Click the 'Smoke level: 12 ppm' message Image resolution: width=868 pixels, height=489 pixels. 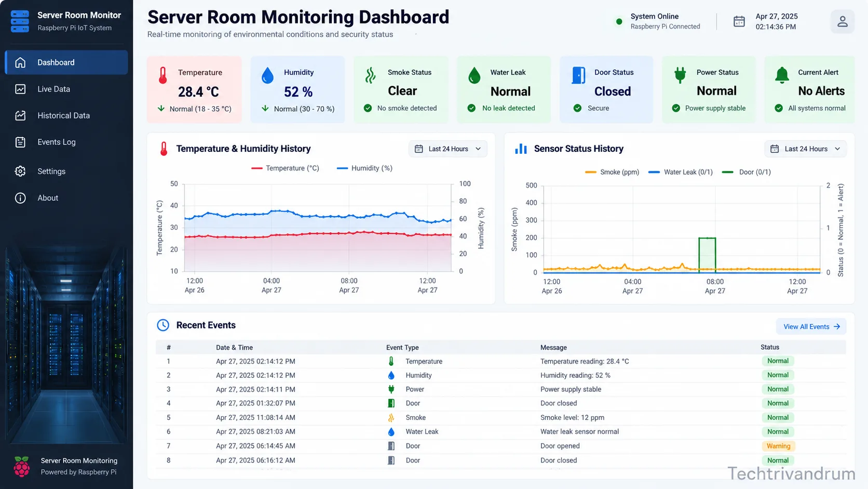click(x=572, y=417)
